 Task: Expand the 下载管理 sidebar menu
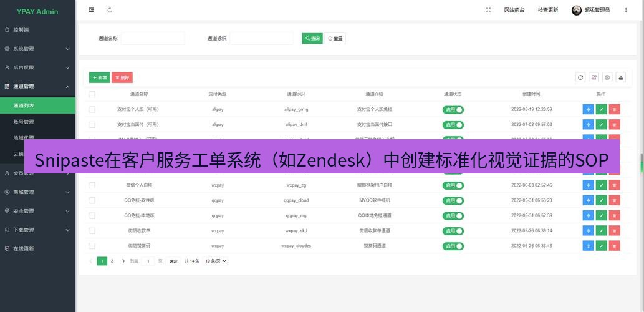coord(38,230)
